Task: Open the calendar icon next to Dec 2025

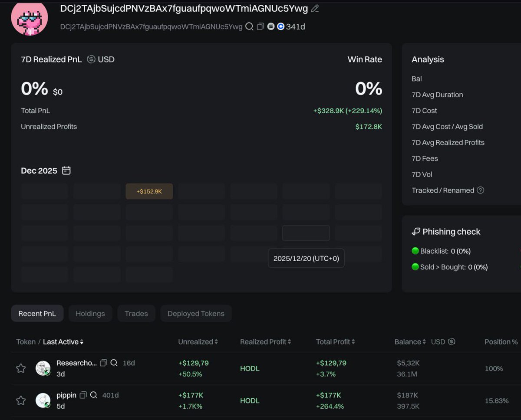Action: (x=66, y=171)
